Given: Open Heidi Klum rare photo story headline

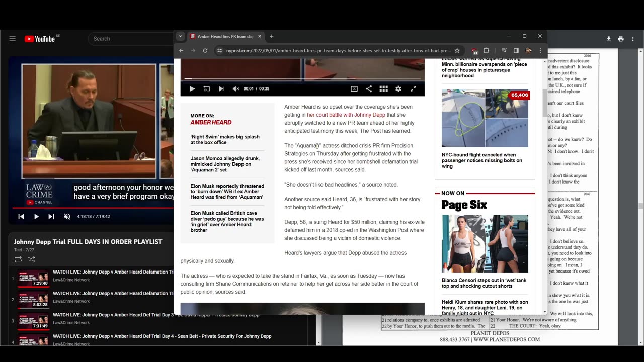Looking at the screenshot, I should (485, 308).
